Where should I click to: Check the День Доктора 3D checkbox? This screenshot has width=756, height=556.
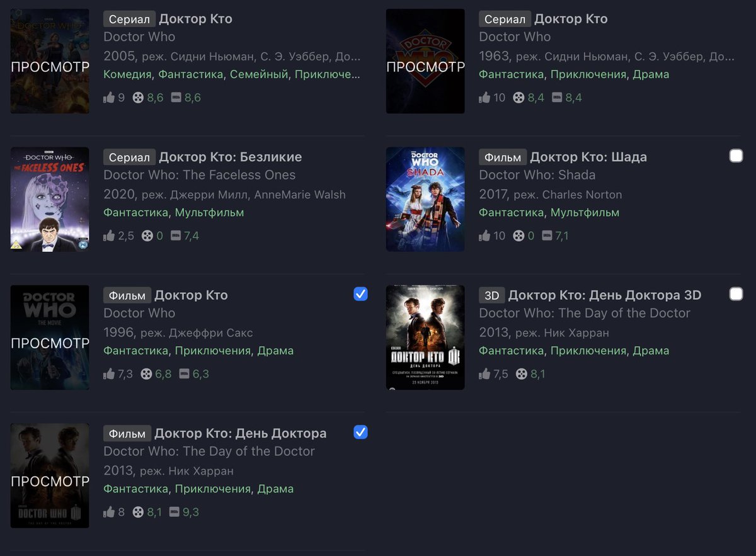(736, 294)
